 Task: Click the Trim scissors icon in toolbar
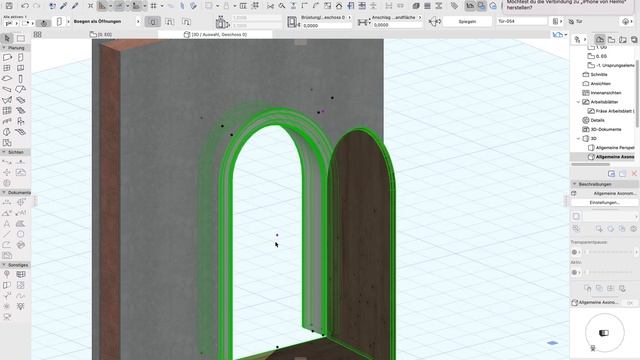coord(270,6)
